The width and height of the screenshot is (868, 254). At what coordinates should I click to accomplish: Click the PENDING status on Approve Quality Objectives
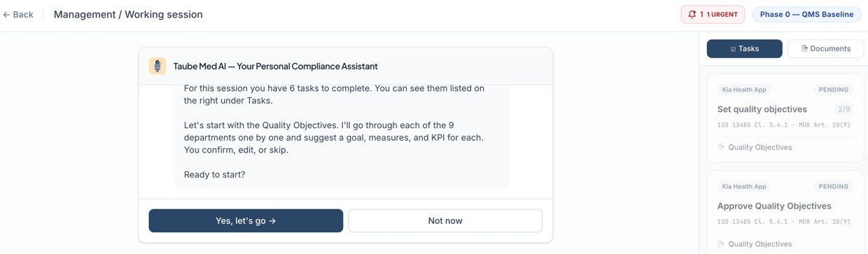833,187
